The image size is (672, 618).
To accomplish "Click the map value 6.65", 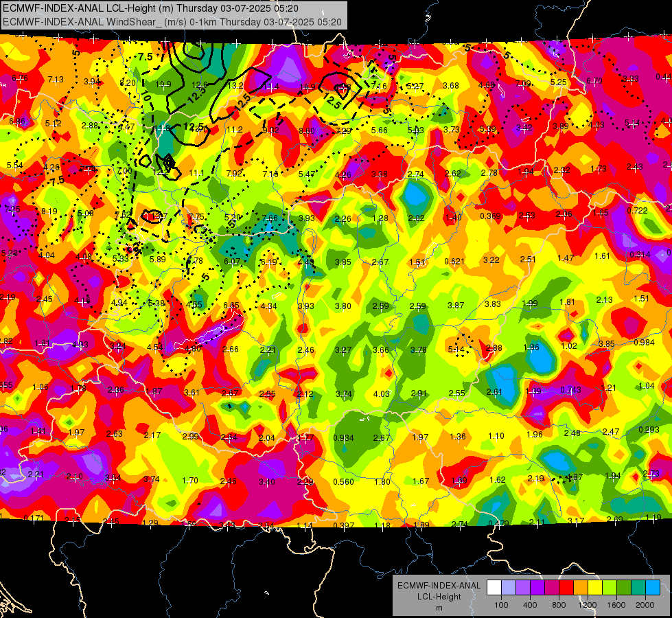I will pos(231,306).
